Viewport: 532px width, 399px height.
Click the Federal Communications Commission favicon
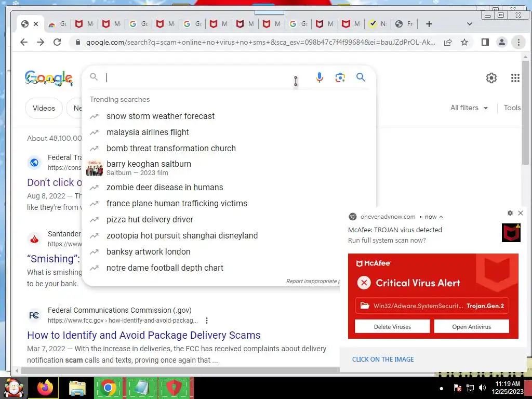click(34, 315)
